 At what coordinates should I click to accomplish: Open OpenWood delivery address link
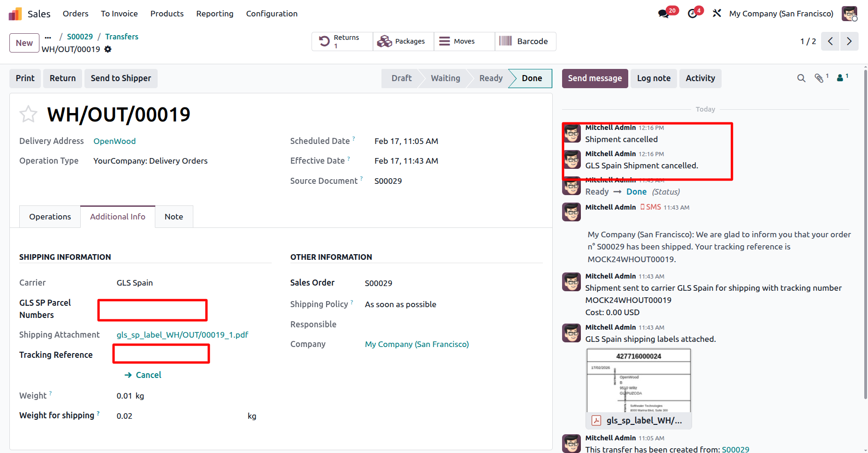click(x=114, y=141)
